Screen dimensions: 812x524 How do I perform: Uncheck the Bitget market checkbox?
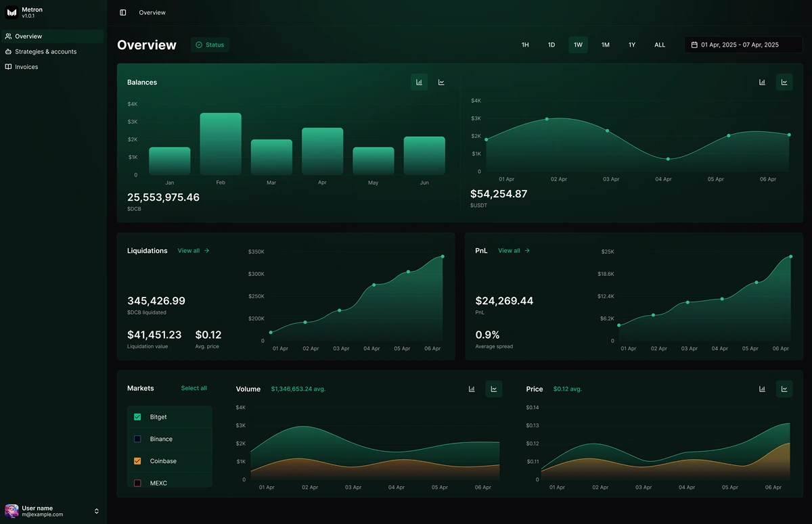point(137,417)
